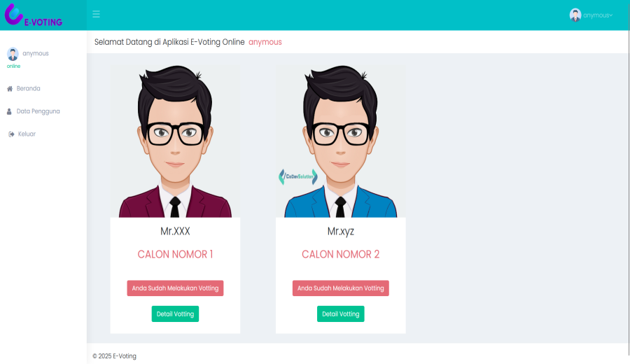Viewport: 630px width, 364px height.
Task: Click the sidebar anymous avatar icon
Action: coord(13,54)
